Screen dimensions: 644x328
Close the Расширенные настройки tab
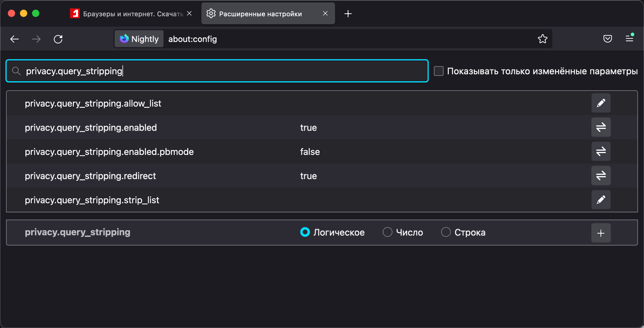tap(325, 14)
